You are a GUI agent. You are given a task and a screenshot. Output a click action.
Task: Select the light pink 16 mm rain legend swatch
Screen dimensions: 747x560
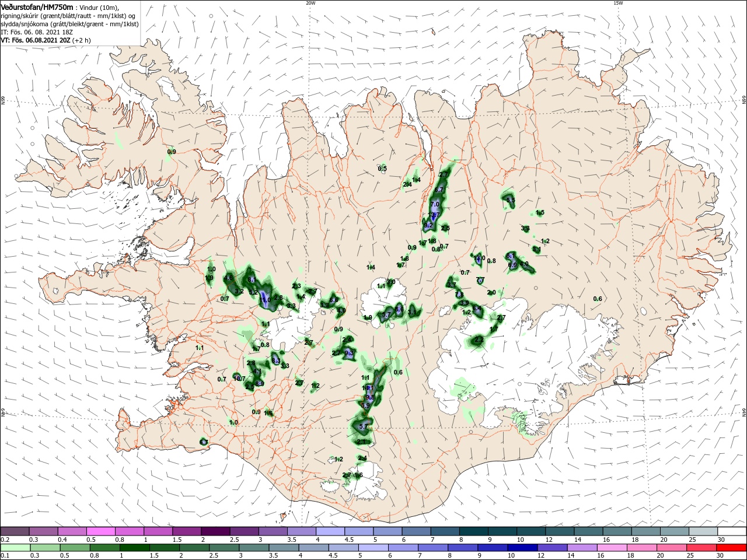tap(612, 548)
